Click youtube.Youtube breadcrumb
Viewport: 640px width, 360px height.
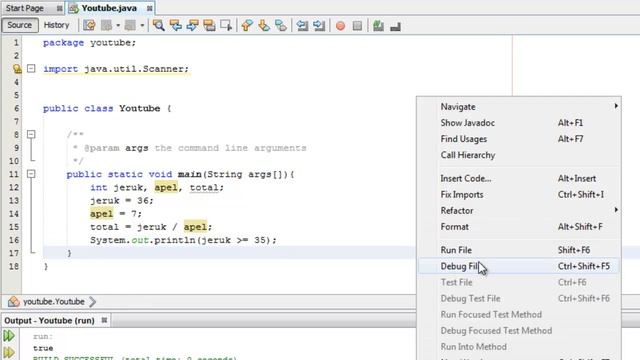click(x=54, y=302)
